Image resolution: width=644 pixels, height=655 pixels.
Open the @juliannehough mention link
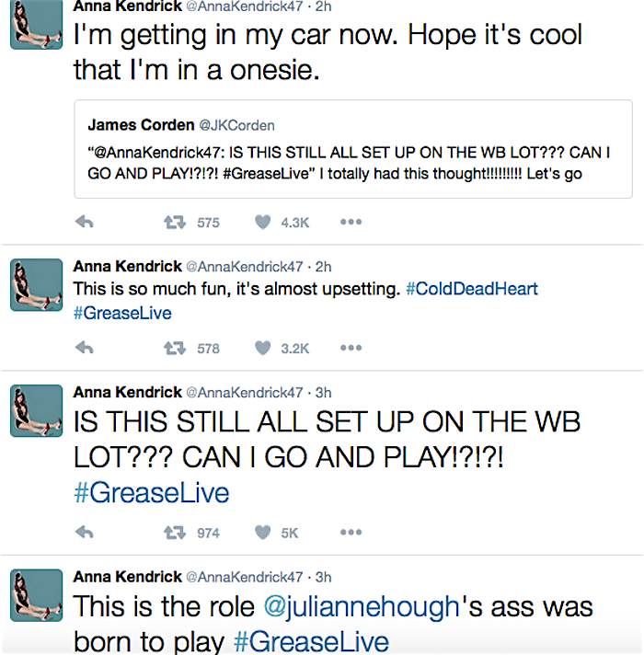click(360, 606)
